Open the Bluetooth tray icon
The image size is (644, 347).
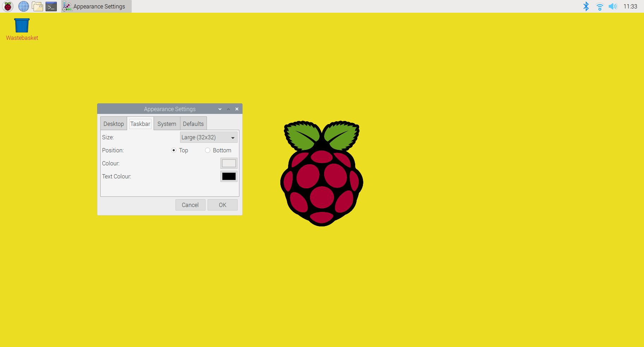click(x=586, y=6)
